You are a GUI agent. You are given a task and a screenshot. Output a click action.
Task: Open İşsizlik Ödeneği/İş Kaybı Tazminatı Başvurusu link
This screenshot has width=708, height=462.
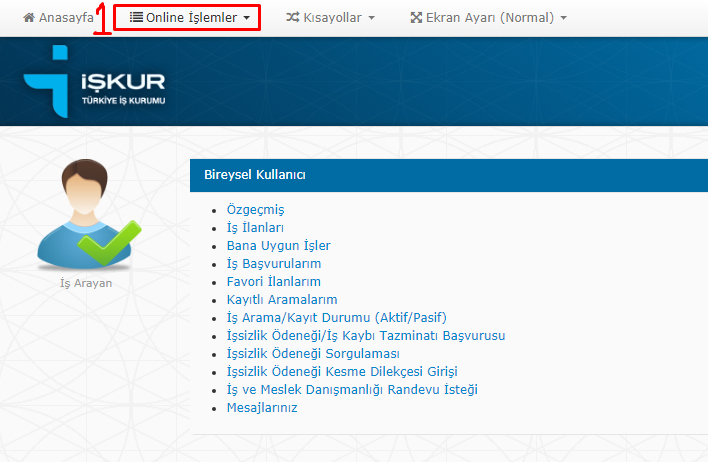[366, 336]
